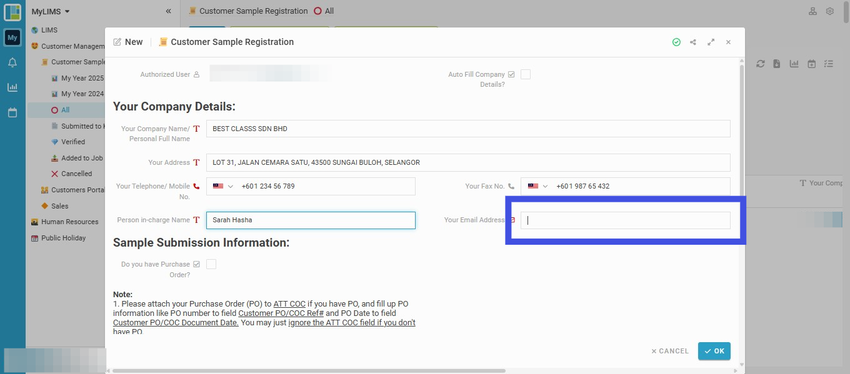Open the notifications bell icon
Viewport: 850px width, 374px height.
click(x=12, y=63)
